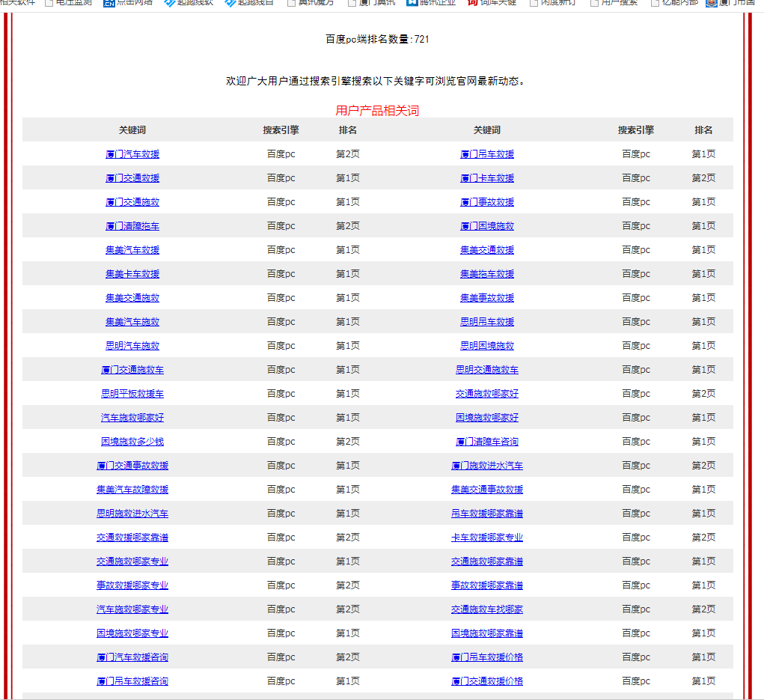
Task: Open the 集美汽车救援 link
Action: coord(132,250)
